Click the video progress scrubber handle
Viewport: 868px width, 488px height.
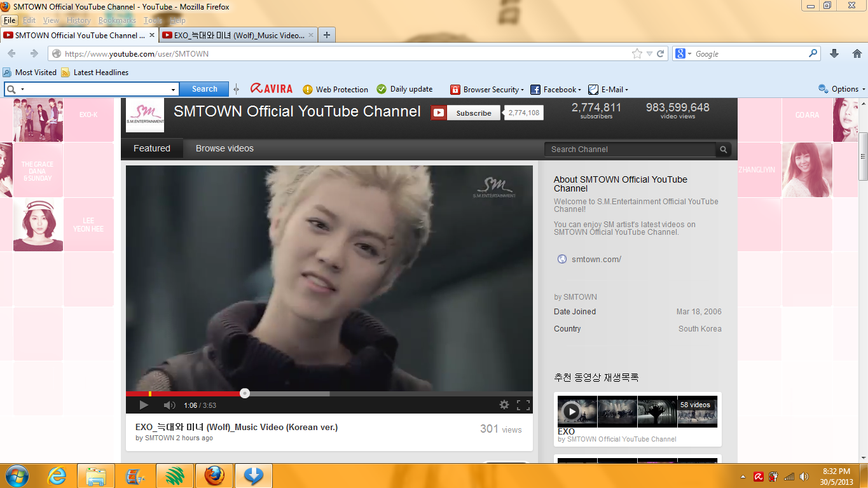245,393
